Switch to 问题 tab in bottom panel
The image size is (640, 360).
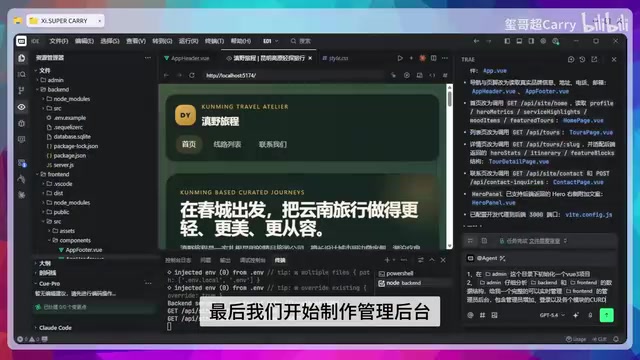[x=205, y=260]
